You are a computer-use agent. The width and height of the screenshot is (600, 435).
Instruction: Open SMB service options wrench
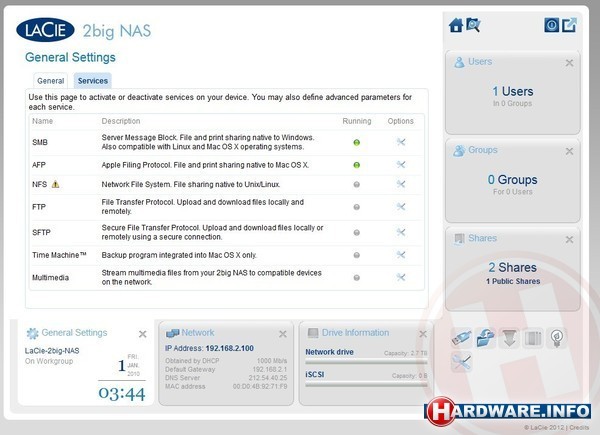(x=401, y=142)
